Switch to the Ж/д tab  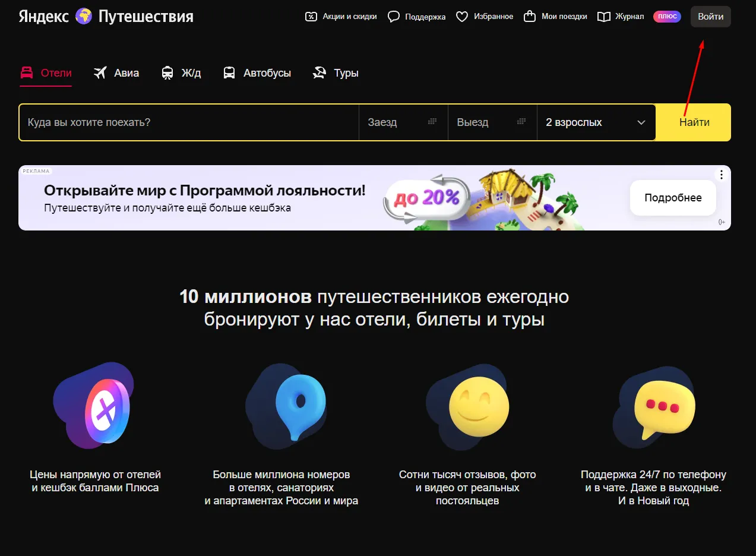(181, 73)
